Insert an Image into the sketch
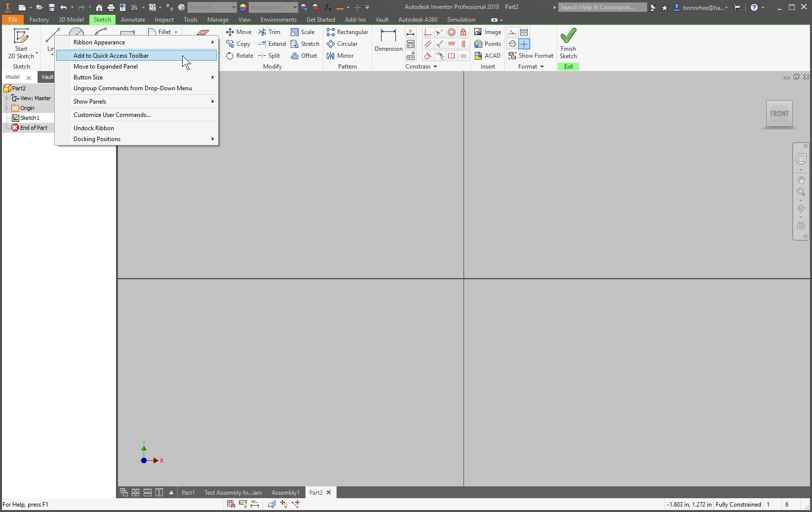The image size is (812, 512). click(x=488, y=32)
